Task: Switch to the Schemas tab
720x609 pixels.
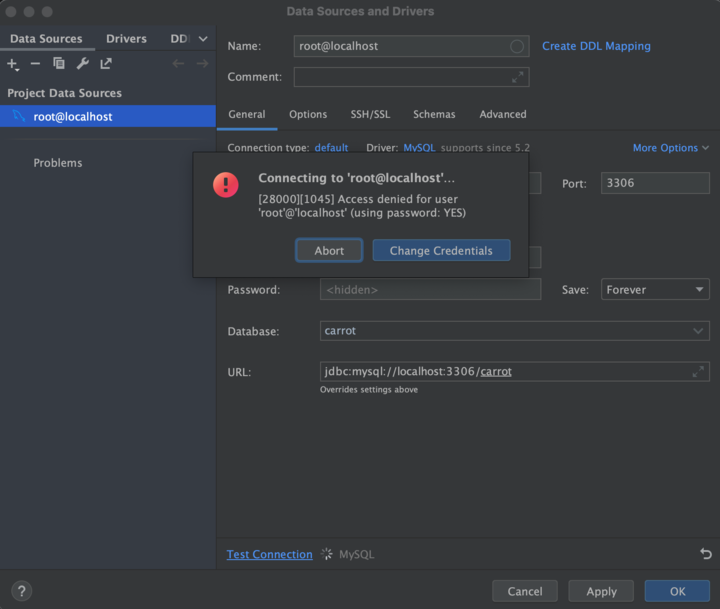Action: (434, 114)
